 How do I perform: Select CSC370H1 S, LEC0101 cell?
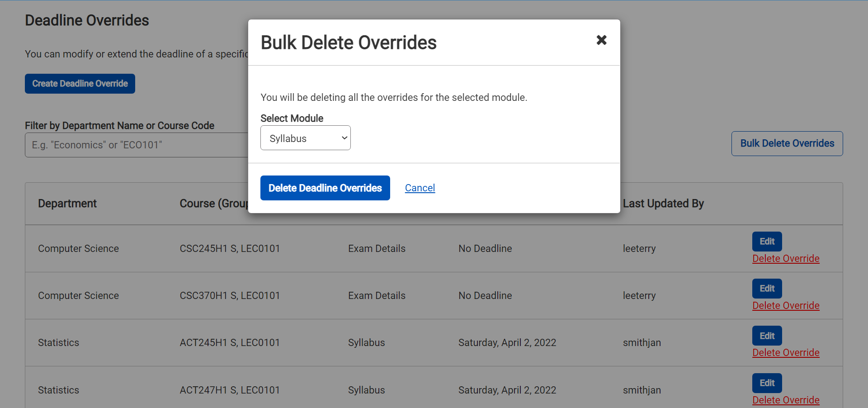click(230, 295)
